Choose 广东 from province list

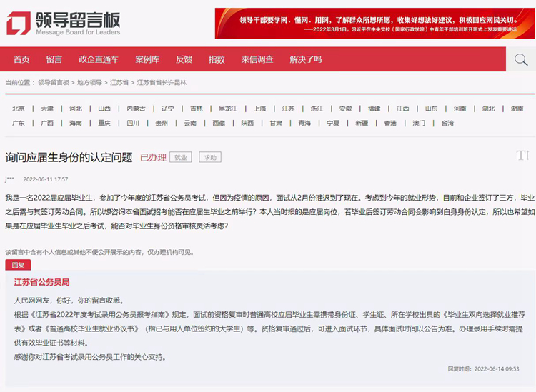[19, 123]
